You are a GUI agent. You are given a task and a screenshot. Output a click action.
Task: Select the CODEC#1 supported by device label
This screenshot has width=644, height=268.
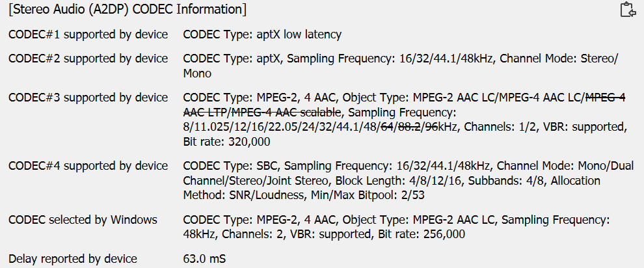tap(88, 34)
